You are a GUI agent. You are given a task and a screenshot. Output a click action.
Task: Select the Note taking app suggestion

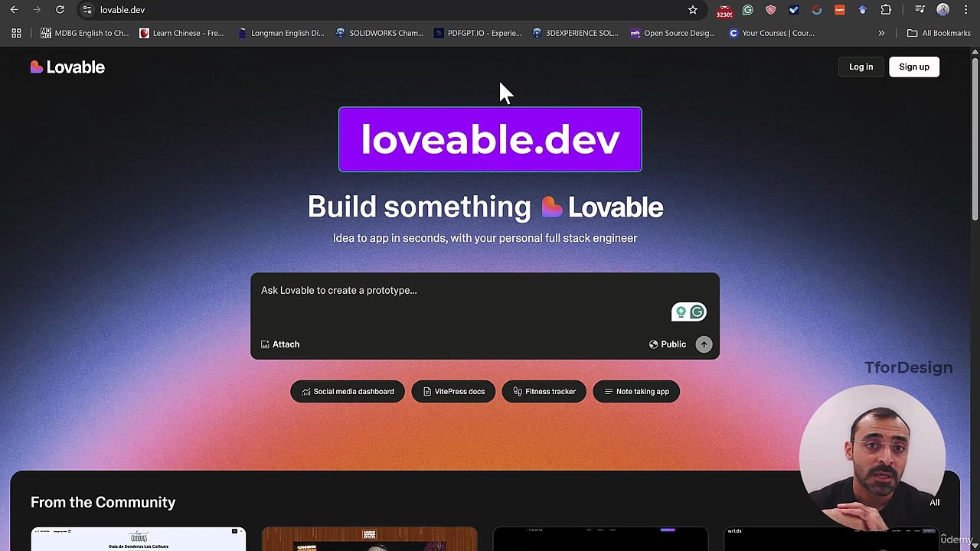(636, 392)
